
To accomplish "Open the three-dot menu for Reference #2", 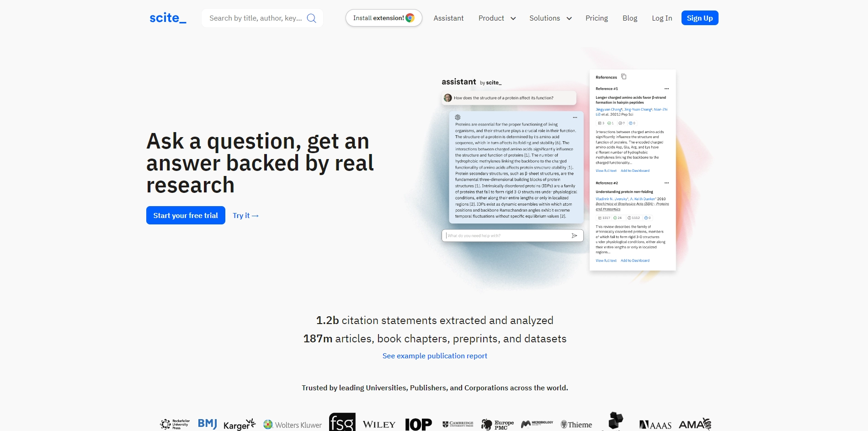I will point(666,183).
